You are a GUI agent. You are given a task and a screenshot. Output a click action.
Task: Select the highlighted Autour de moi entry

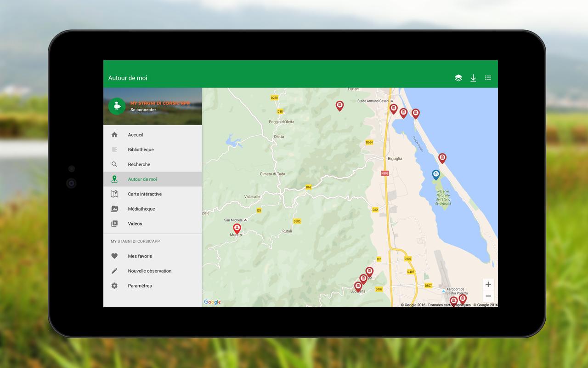click(153, 179)
